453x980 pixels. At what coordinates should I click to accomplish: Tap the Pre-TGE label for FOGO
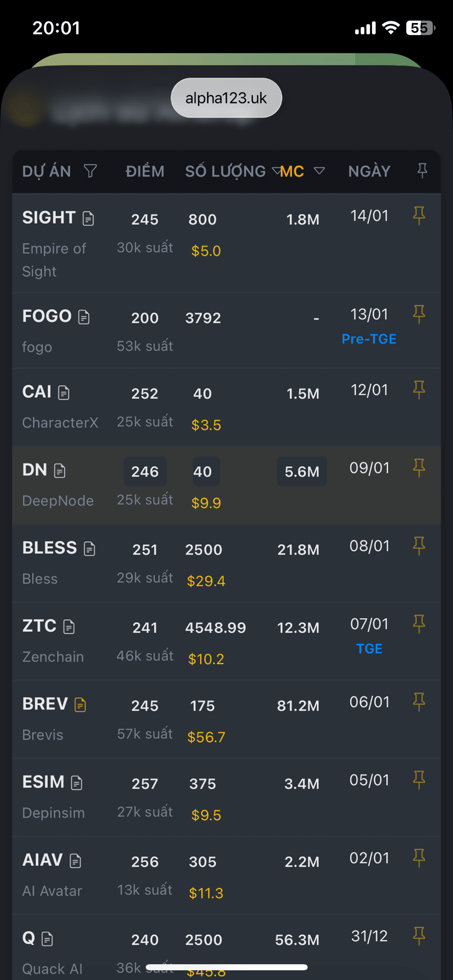[369, 339]
